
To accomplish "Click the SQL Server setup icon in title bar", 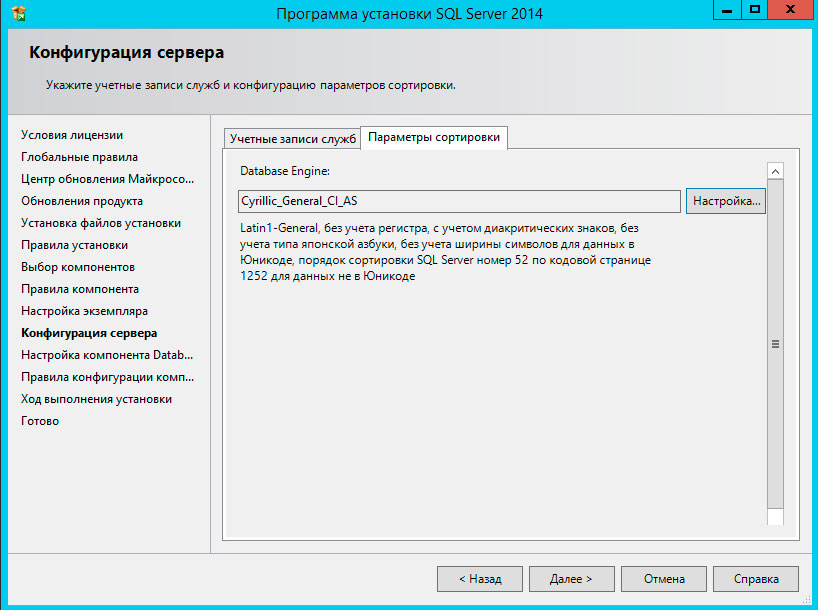I will tap(18, 13).
